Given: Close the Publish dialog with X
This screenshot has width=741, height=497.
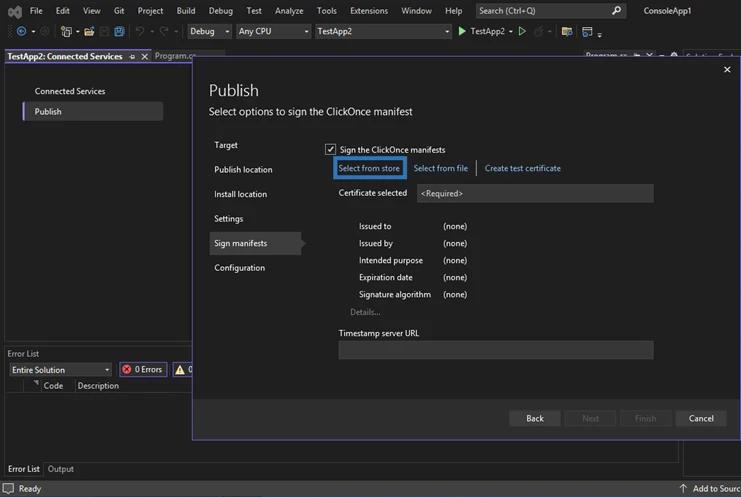Looking at the screenshot, I should click(727, 70).
